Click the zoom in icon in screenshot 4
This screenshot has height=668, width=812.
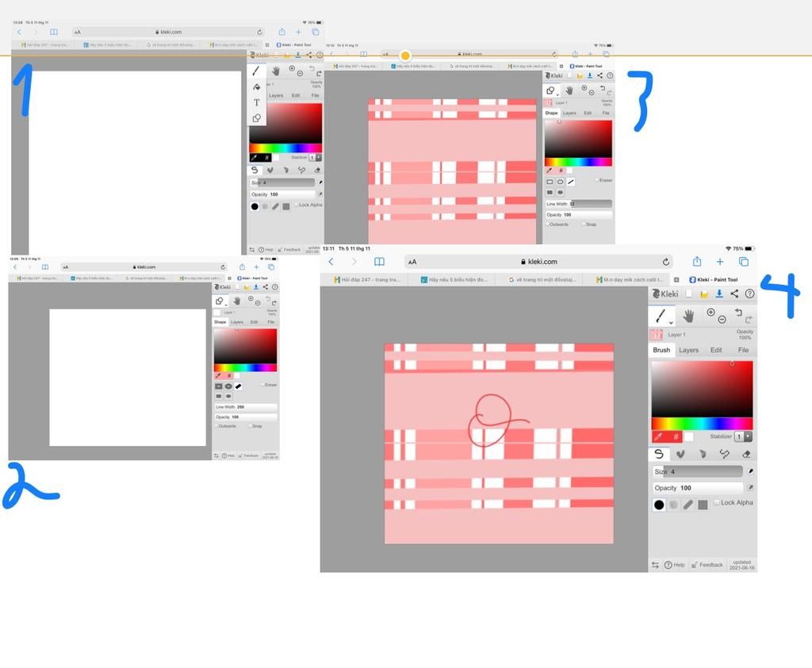710,312
